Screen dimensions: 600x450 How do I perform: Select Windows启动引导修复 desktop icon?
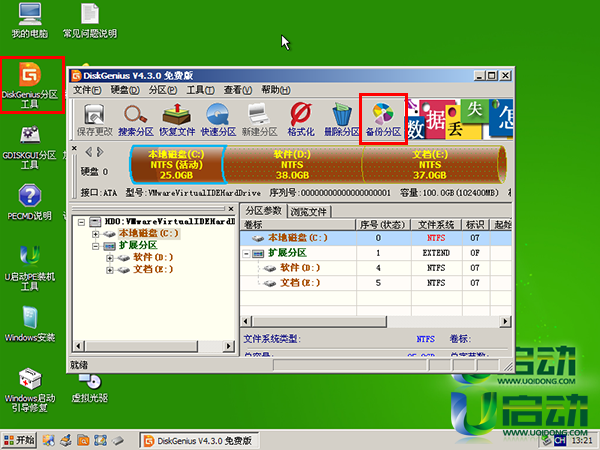(30, 390)
